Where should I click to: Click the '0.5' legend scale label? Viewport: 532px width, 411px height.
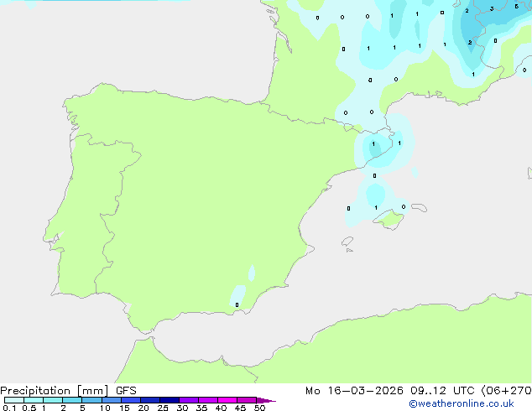[x=29, y=408]
